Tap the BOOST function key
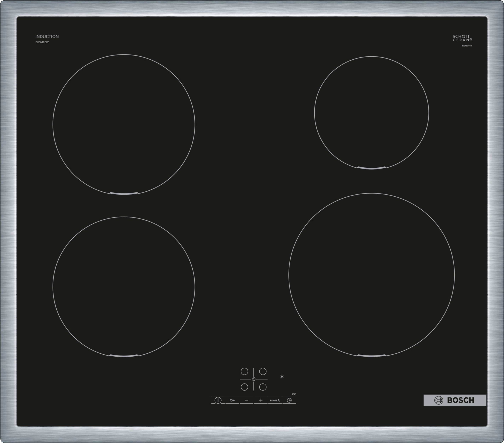 tap(274, 401)
